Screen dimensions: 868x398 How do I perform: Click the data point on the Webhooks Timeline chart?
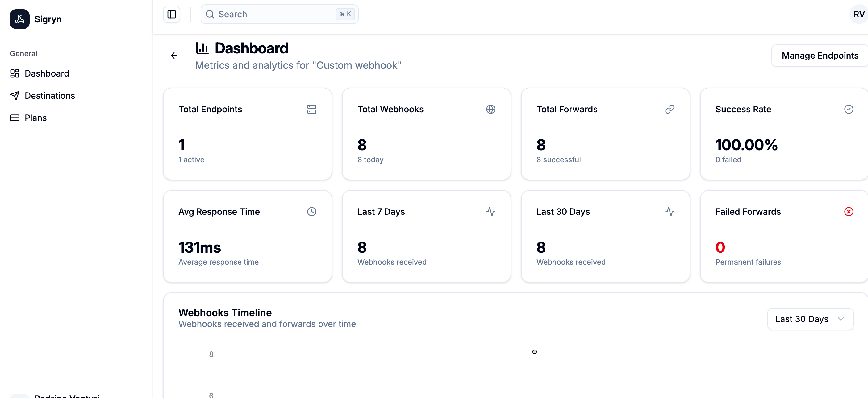click(534, 351)
